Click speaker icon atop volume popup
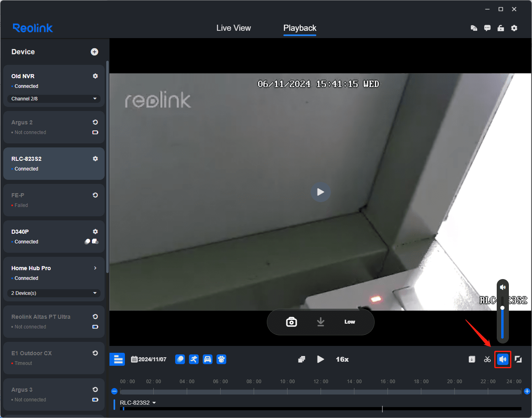 pyautogui.click(x=503, y=287)
